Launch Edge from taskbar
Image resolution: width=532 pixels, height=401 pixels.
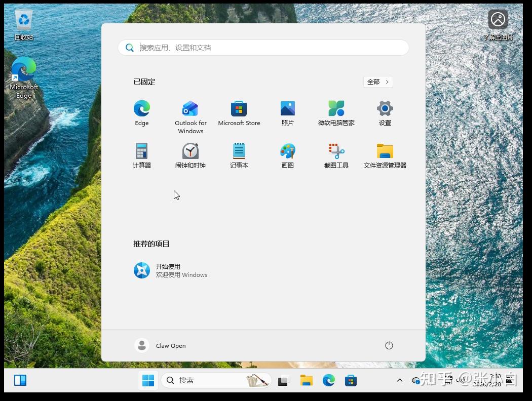point(328,380)
